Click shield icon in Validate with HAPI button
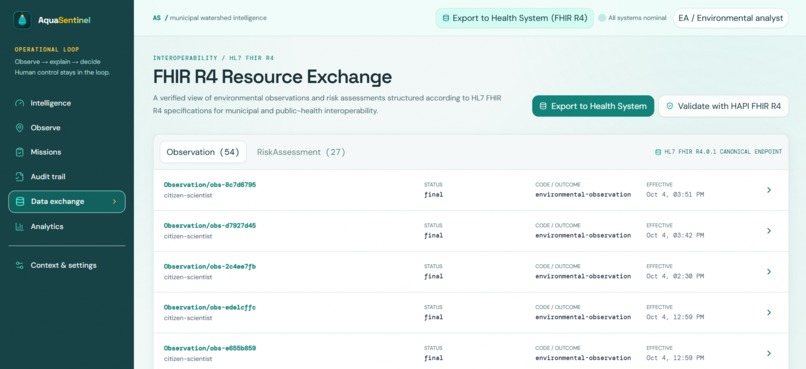Image resolution: width=806 pixels, height=369 pixels. (x=670, y=106)
